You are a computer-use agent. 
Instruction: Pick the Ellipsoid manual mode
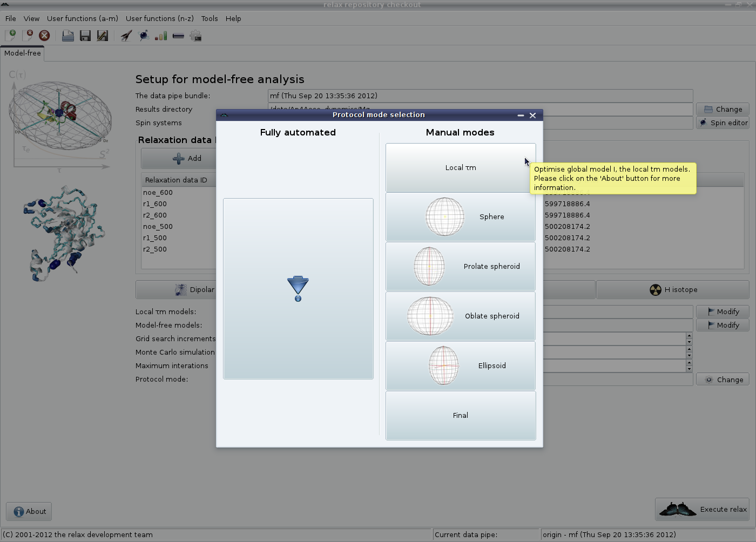[x=460, y=365]
